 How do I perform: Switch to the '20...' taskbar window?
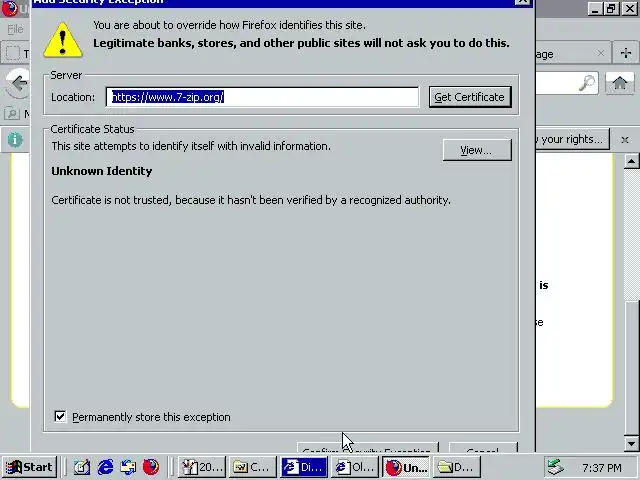[202, 467]
